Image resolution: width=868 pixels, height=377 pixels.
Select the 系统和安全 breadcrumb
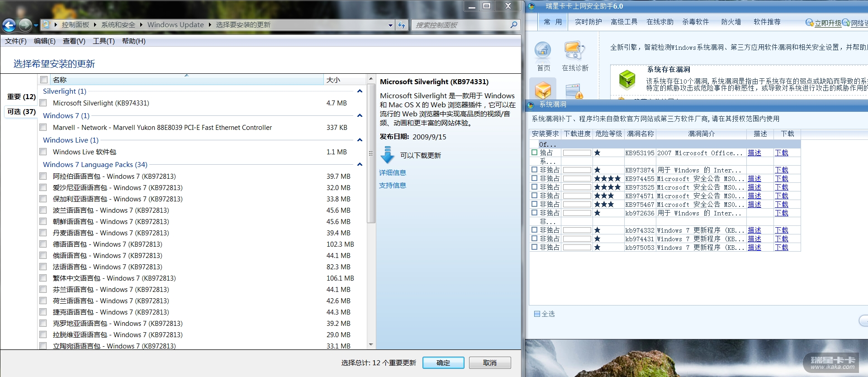(118, 25)
